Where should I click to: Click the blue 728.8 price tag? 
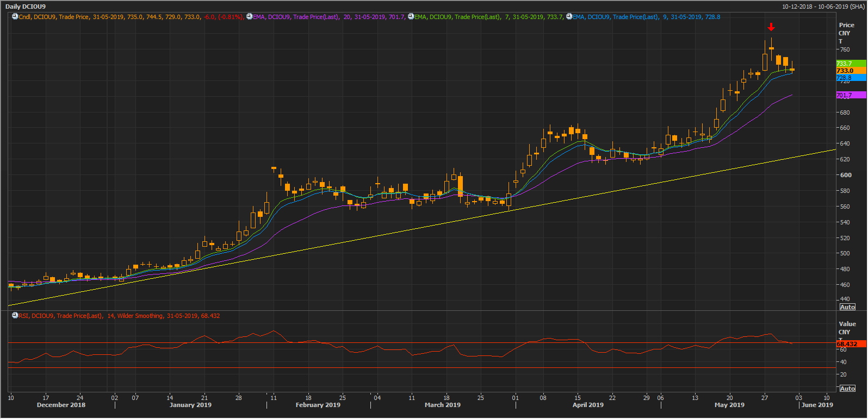coord(851,78)
